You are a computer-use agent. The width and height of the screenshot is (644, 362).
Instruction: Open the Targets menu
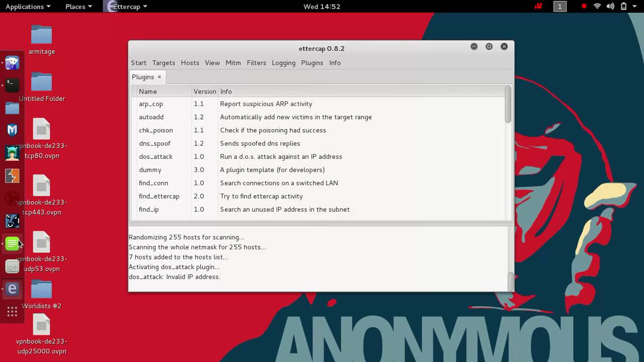coord(164,63)
